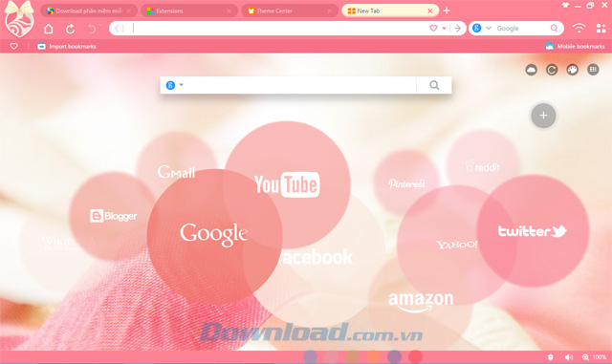The width and height of the screenshot is (612, 364).
Task: Focus the address bar input
Action: 277,28
